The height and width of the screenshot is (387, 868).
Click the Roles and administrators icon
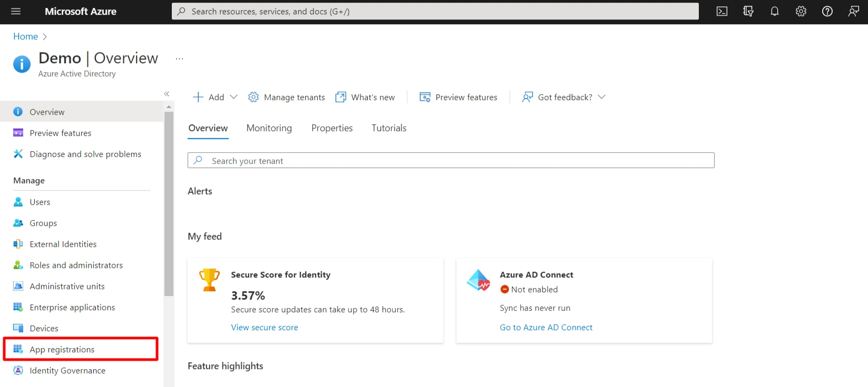pos(18,265)
